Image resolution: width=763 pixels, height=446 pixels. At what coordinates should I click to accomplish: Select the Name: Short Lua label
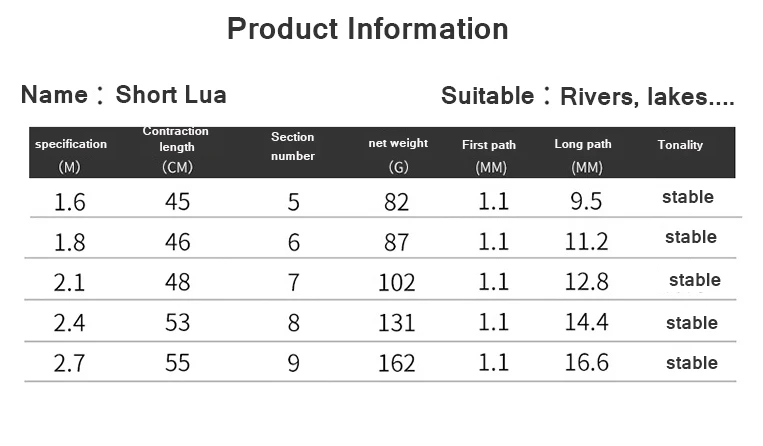(x=124, y=95)
